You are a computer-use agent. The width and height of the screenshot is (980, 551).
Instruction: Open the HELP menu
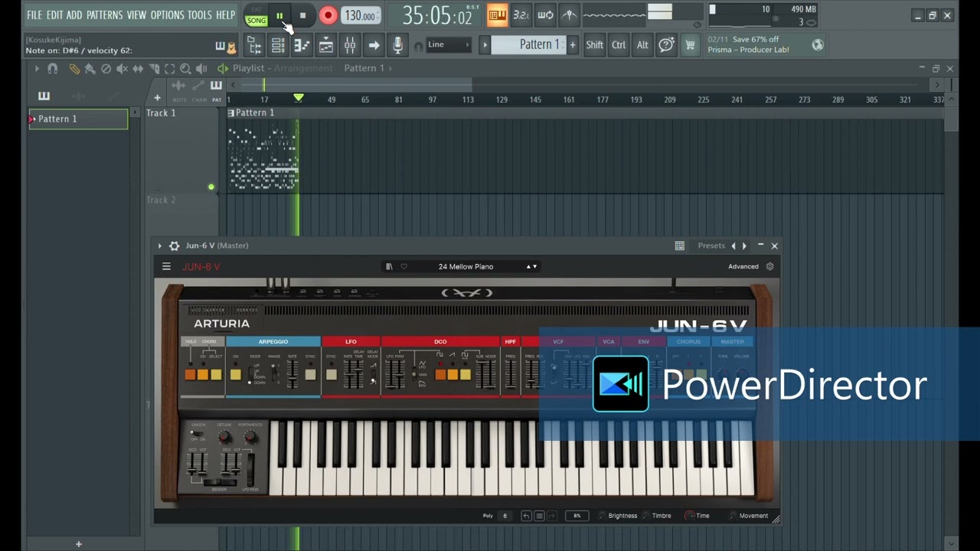[x=225, y=15]
